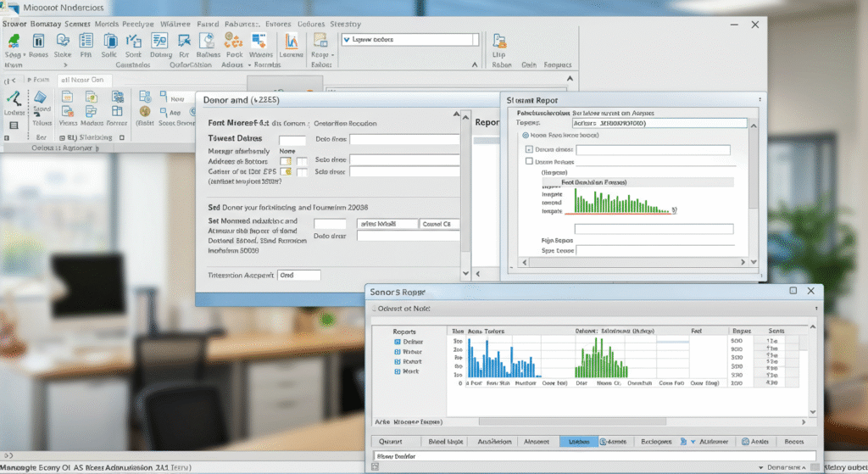This screenshot has width=868, height=474.
Task: Click the orange Pock icon in the ribbon
Action: [233, 41]
